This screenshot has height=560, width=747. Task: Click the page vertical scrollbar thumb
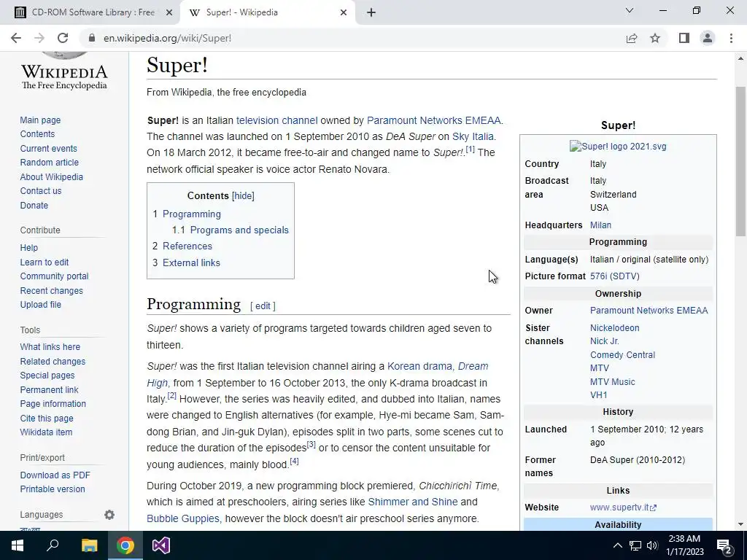(x=740, y=161)
